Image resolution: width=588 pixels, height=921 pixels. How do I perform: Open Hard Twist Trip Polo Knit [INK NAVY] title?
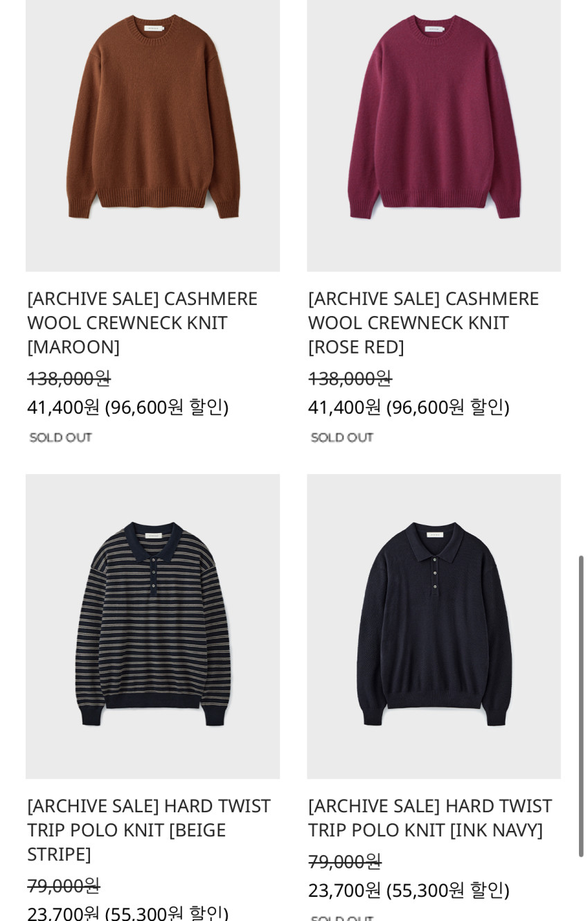(x=430, y=818)
